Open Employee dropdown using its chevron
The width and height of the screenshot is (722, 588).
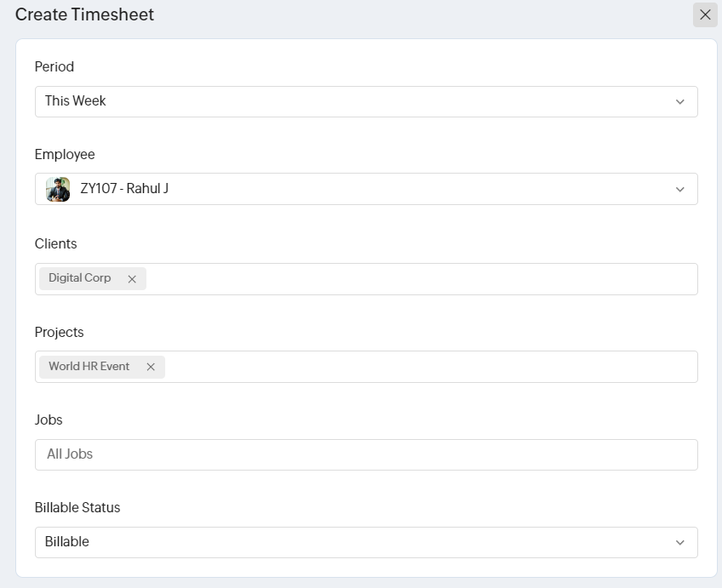(x=679, y=189)
